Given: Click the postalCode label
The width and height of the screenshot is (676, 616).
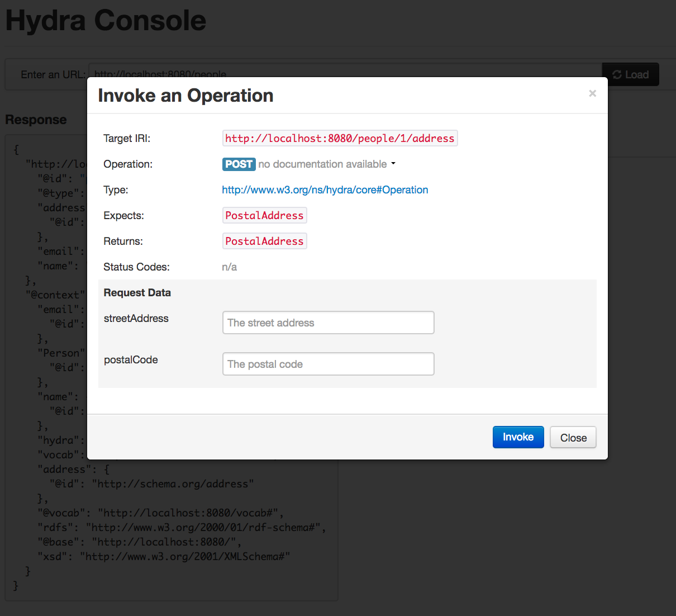Looking at the screenshot, I should (131, 359).
